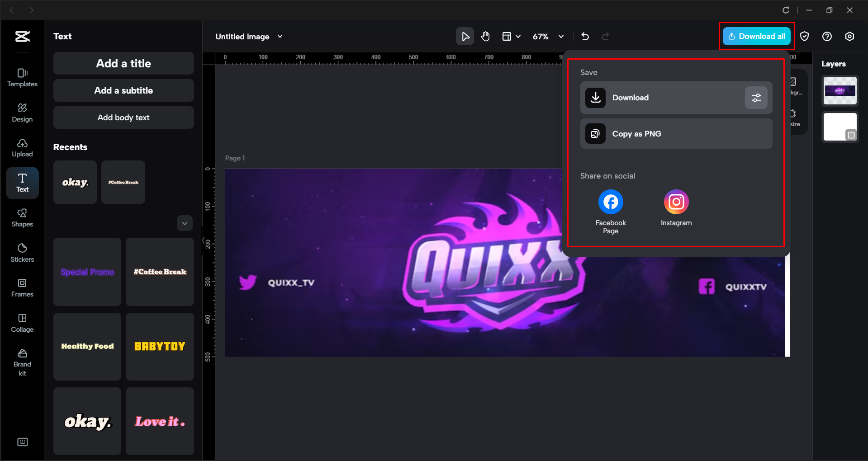Click the Undo arrow

pyautogui.click(x=585, y=36)
